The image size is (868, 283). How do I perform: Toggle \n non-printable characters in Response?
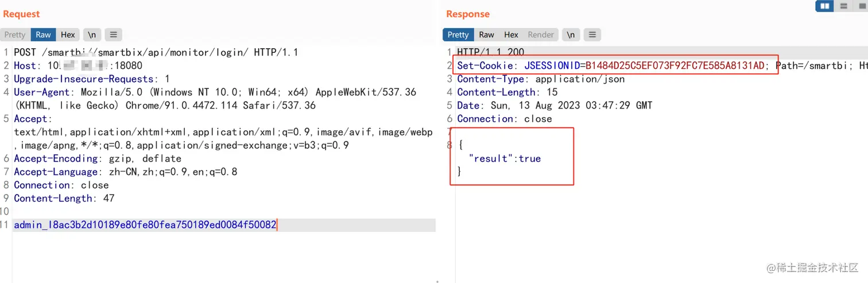click(571, 34)
